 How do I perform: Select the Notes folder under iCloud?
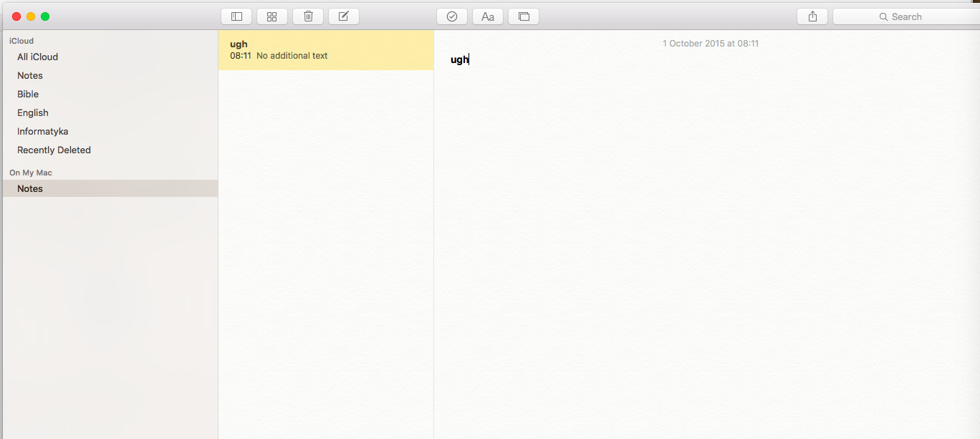pos(30,75)
